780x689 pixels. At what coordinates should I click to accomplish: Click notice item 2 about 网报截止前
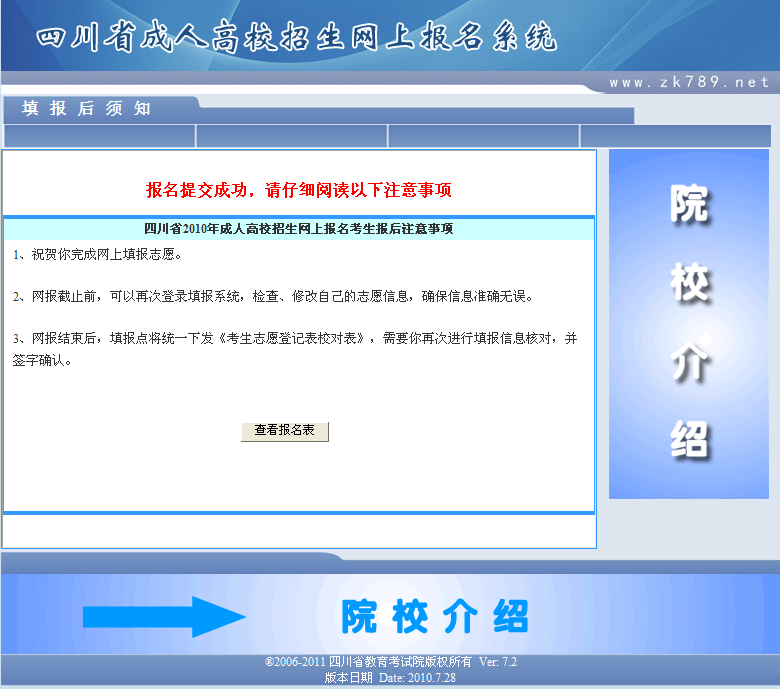[274, 297]
